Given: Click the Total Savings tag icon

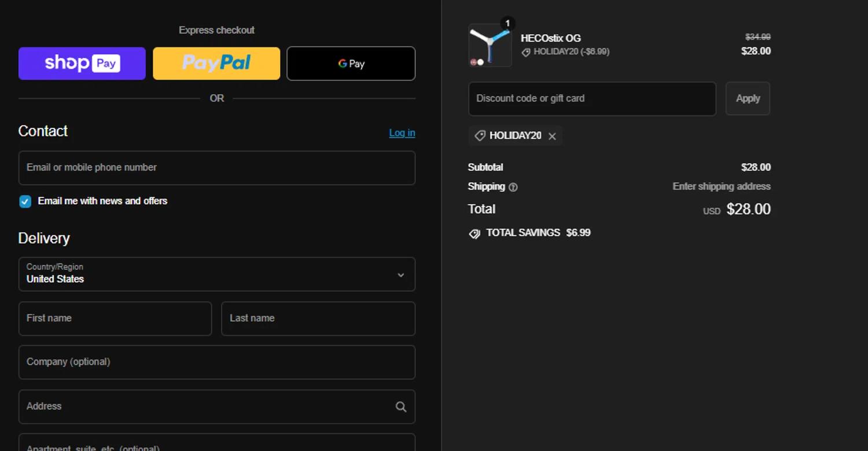Looking at the screenshot, I should click(x=475, y=234).
